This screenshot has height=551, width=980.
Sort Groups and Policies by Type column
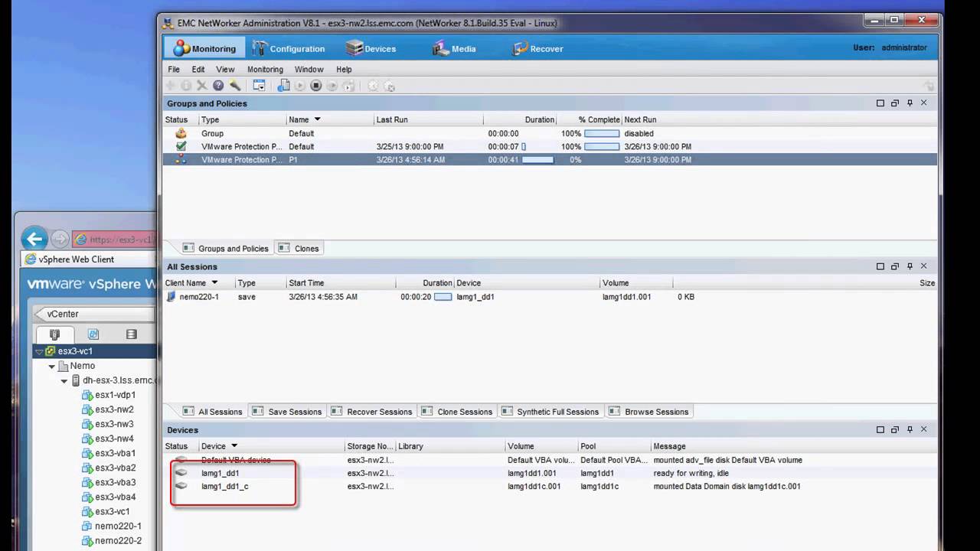(x=242, y=119)
